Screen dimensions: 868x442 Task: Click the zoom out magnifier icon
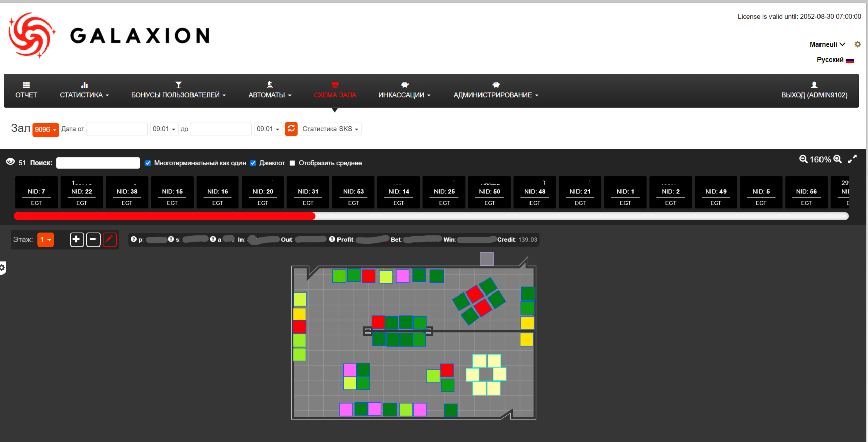tap(803, 159)
